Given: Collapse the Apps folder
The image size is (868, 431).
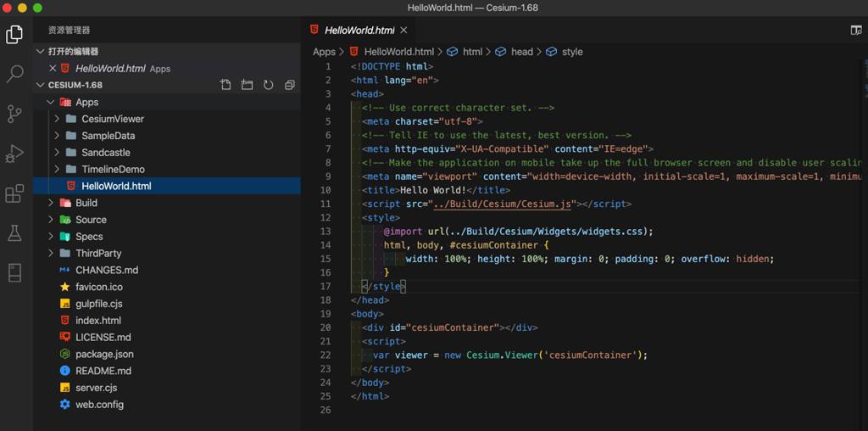Looking at the screenshot, I should (x=50, y=102).
